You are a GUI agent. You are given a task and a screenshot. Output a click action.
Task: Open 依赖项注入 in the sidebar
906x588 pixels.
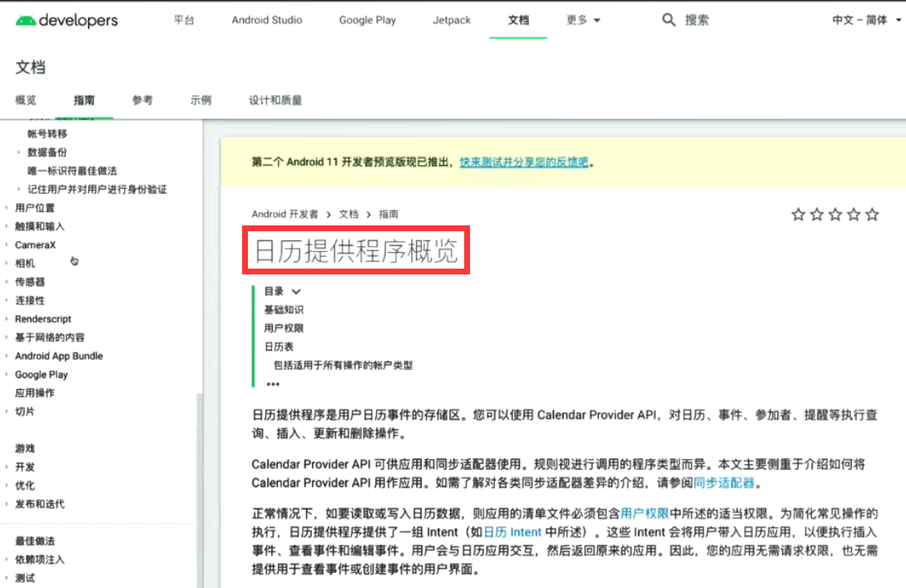pos(40,559)
